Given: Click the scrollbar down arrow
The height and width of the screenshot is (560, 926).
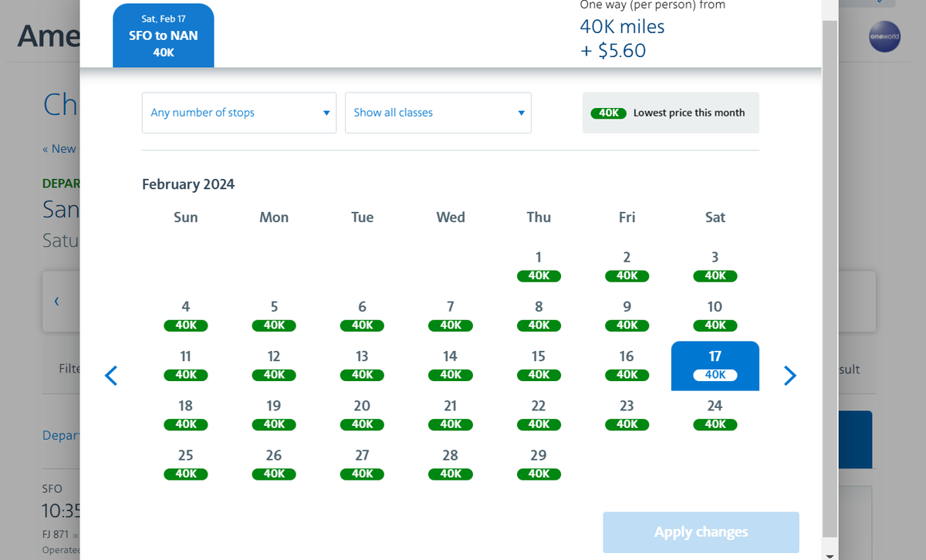Looking at the screenshot, I should point(830,555).
